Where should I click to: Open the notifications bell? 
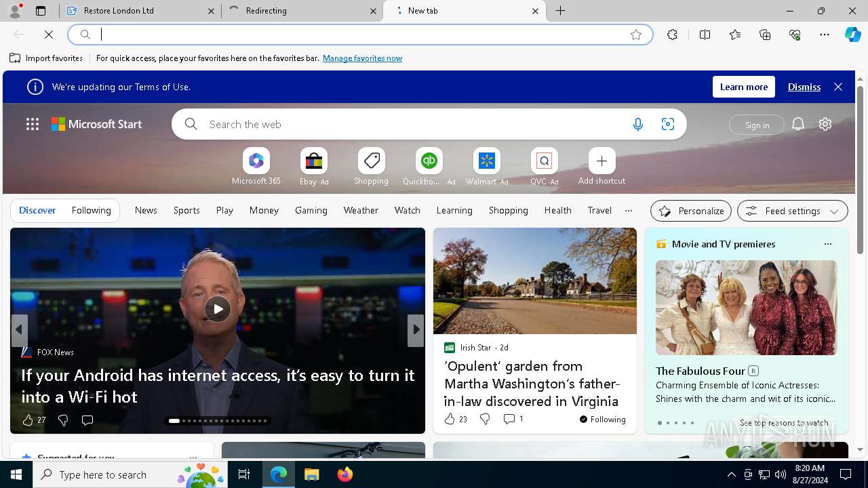(x=798, y=124)
